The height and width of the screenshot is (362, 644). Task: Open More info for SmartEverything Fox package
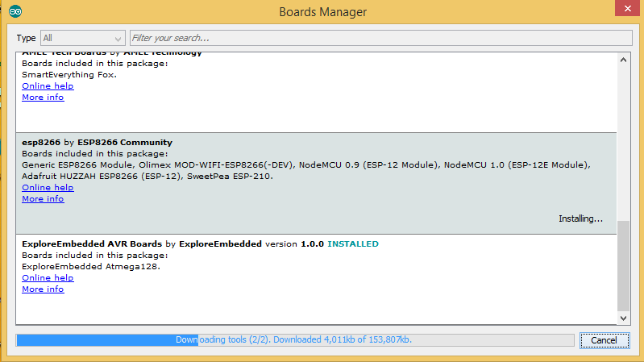tap(43, 98)
